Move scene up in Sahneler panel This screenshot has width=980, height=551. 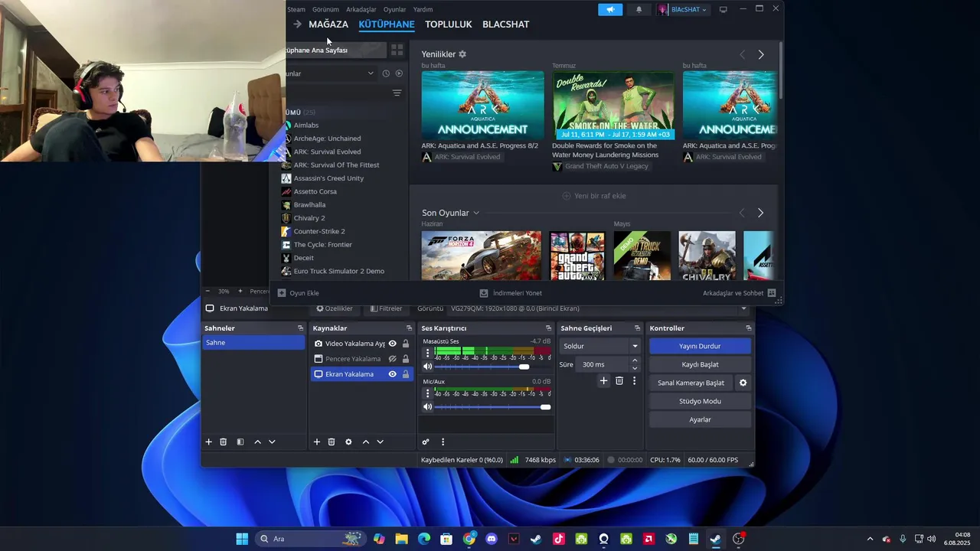[x=257, y=442]
